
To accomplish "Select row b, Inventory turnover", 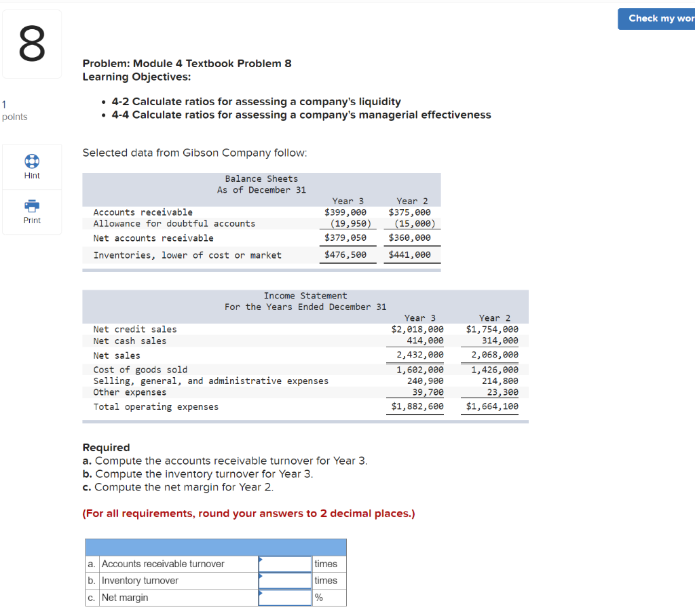I will coord(170,580).
